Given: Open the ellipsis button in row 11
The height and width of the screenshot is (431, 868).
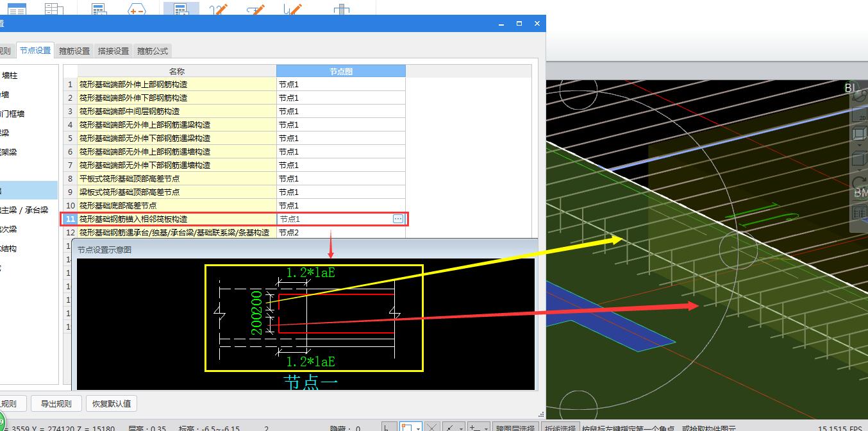Looking at the screenshot, I should (x=398, y=219).
